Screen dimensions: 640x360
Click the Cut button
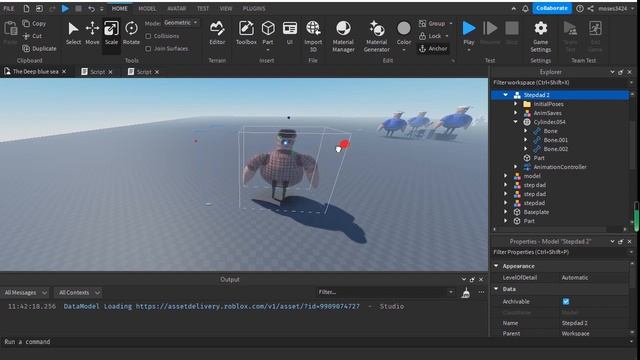pos(32,36)
